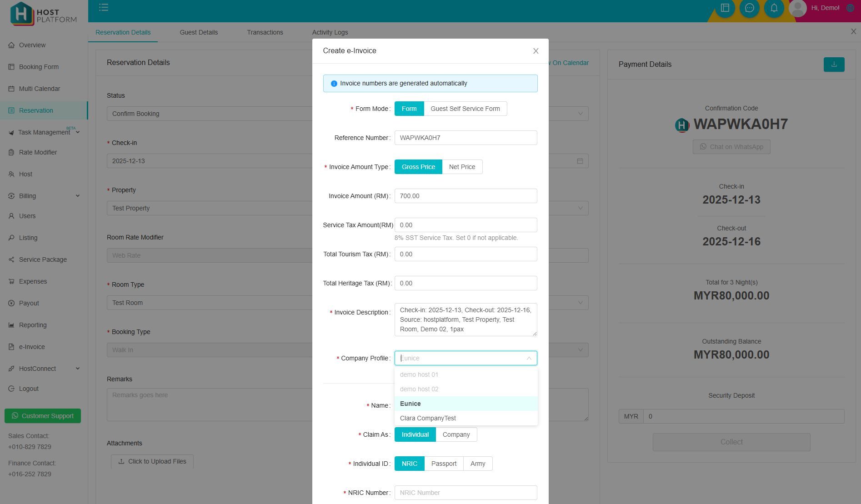Open the chat messages icon in header
The height and width of the screenshot is (504, 861).
coord(750,8)
